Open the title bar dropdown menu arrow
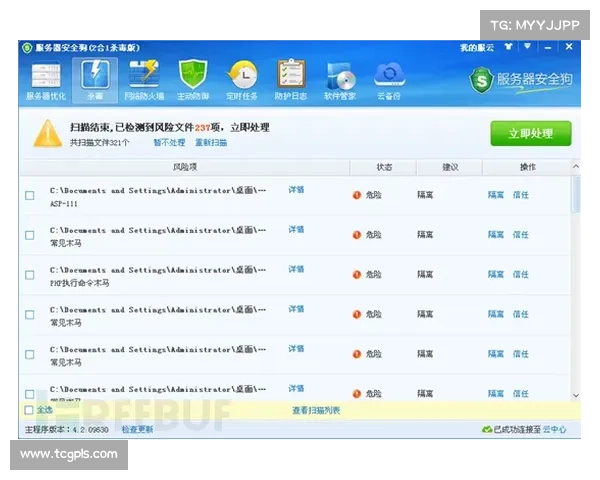Screen dimensions: 600x480 point(527,46)
